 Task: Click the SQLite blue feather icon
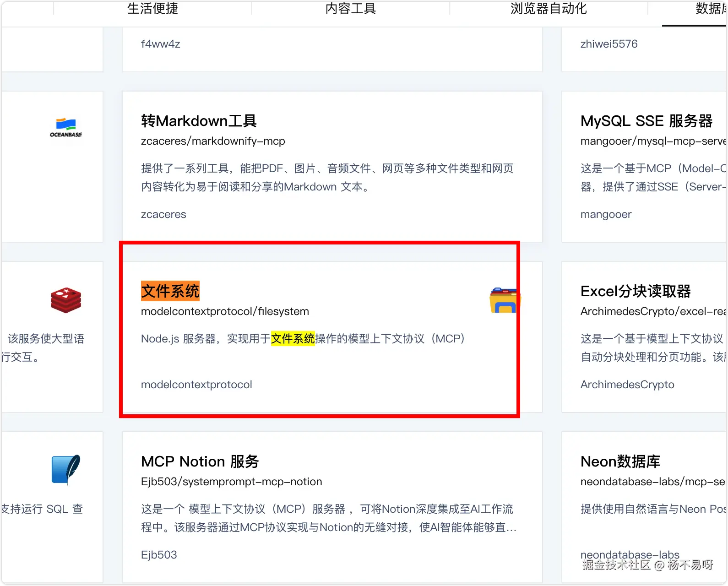point(66,470)
